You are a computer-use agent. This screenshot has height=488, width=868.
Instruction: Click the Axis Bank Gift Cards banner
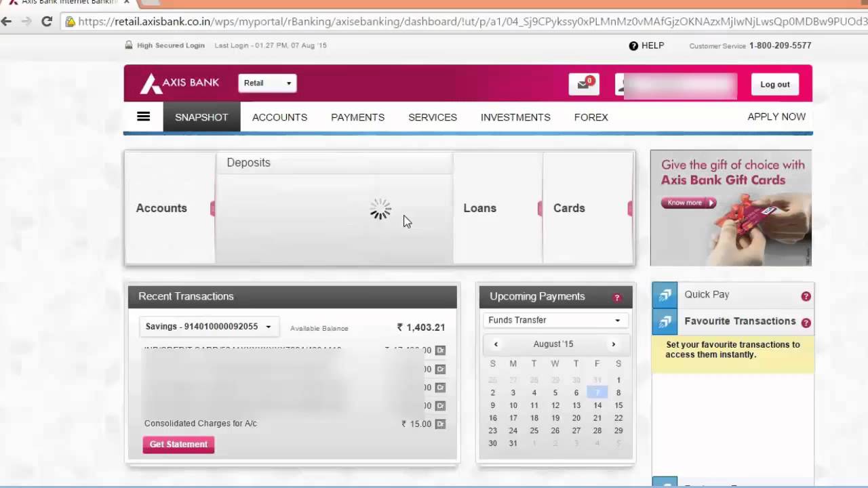click(x=731, y=207)
